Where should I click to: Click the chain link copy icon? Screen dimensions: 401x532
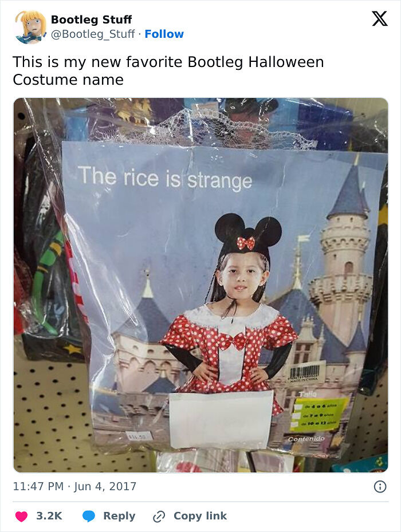tap(159, 517)
